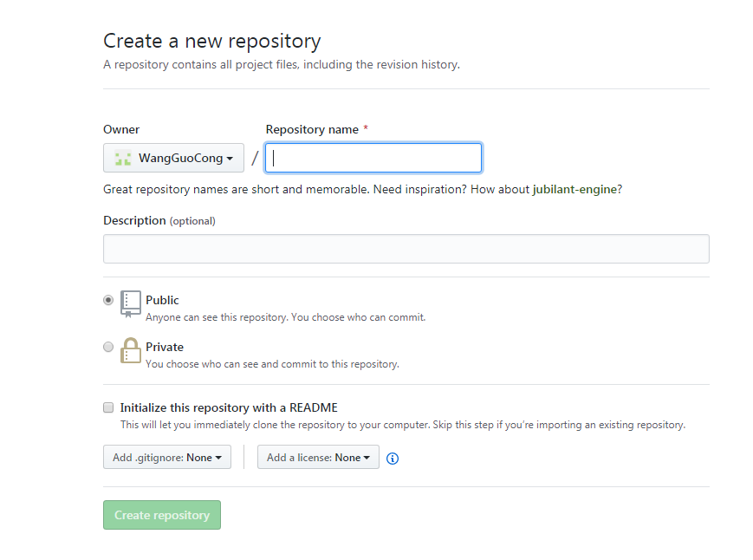Click into the Description text field
753x560 pixels.
point(406,249)
